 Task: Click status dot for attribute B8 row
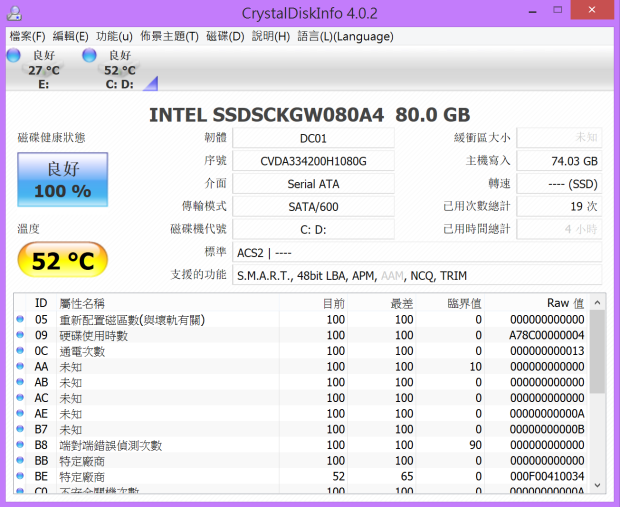point(20,445)
